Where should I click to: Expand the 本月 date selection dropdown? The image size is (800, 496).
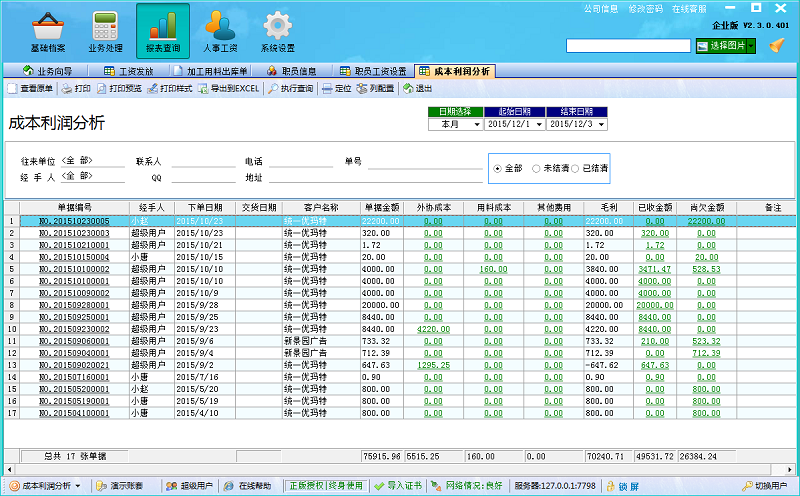pos(475,125)
